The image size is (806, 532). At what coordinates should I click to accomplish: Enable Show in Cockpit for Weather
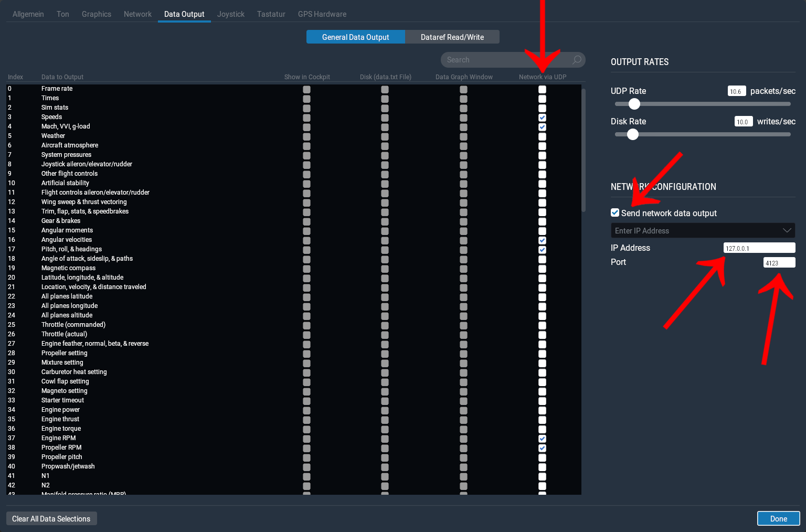pyautogui.click(x=306, y=136)
